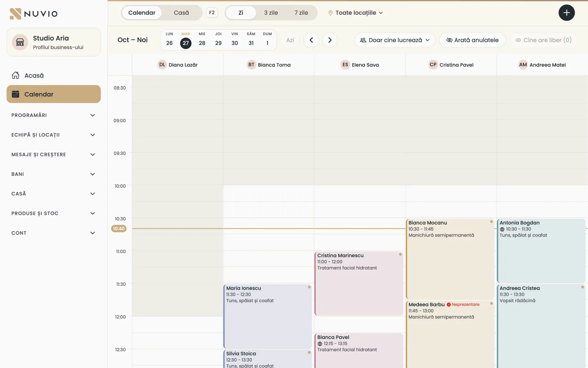Select Monday 26 in date strip

click(169, 40)
